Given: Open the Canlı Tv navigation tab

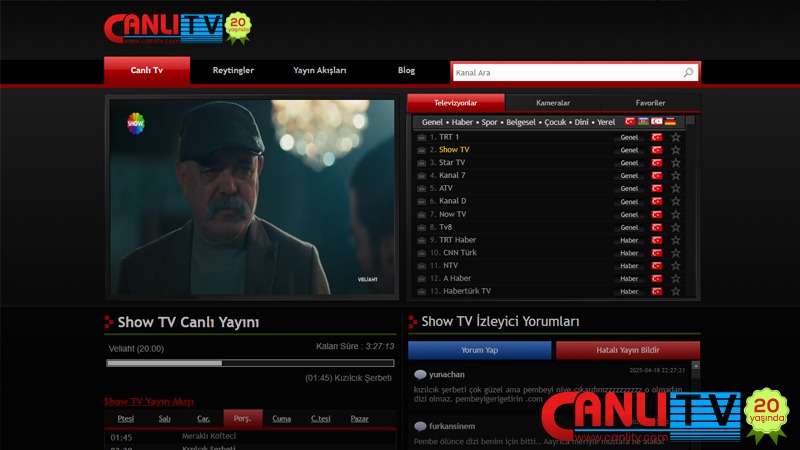Looking at the screenshot, I should coord(147,70).
